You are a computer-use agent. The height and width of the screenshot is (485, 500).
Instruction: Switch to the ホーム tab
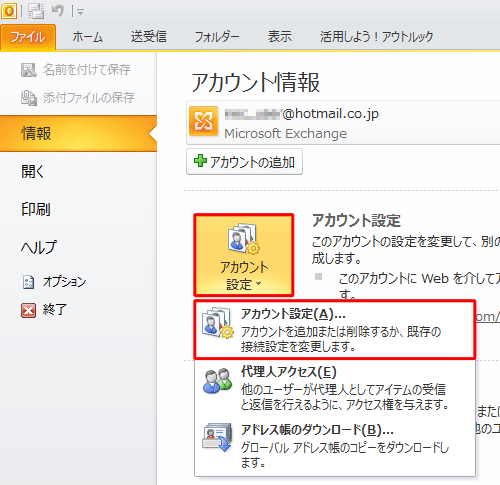point(88,37)
